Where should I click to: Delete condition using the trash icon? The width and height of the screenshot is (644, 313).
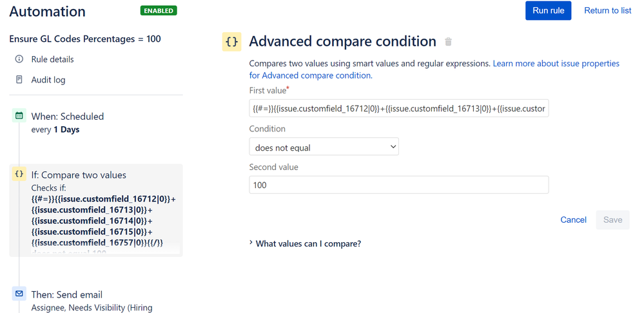(x=449, y=42)
